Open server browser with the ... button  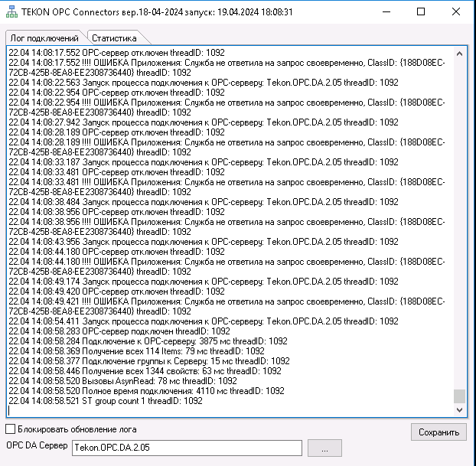click(325, 449)
